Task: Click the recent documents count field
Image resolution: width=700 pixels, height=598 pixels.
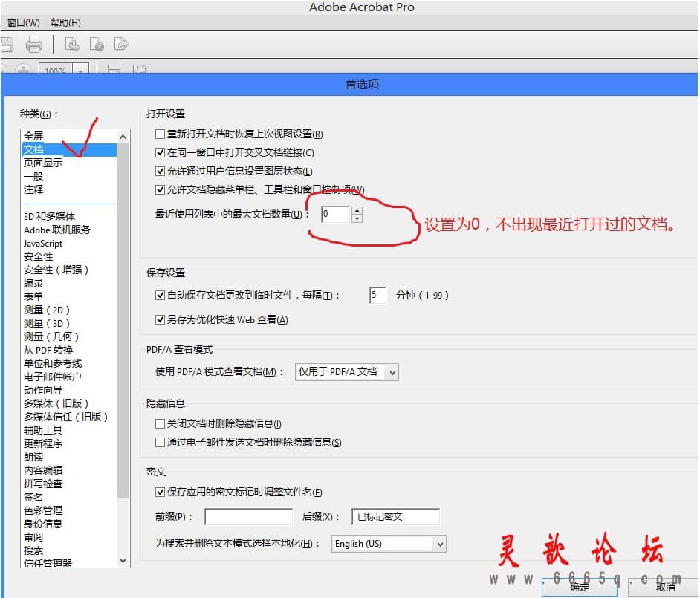Action: (x=336, y=214)
